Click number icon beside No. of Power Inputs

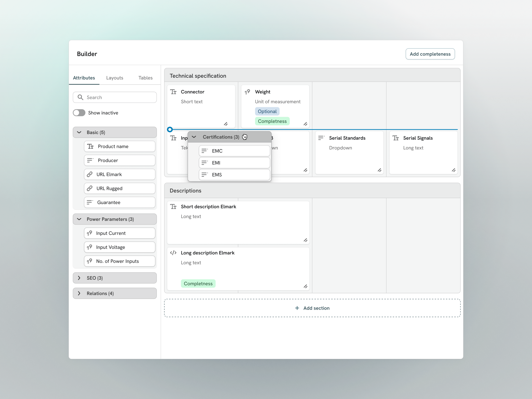pyautogui.click(x=90, y=261)
